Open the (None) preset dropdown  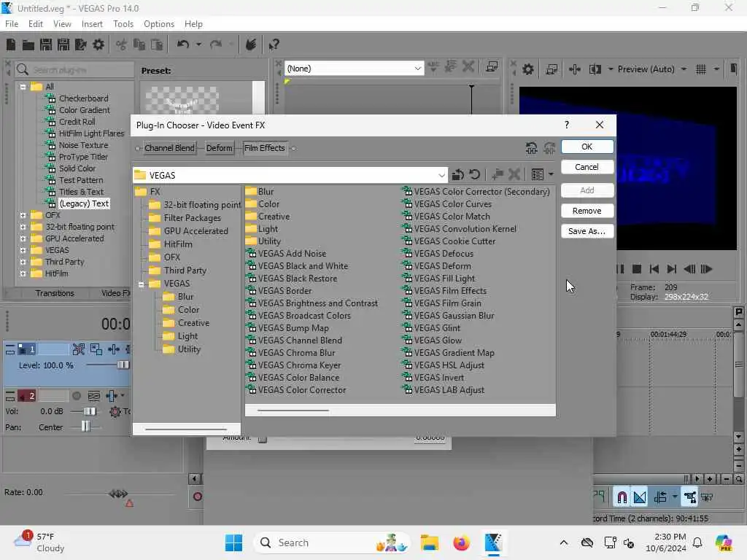(417, 69)
